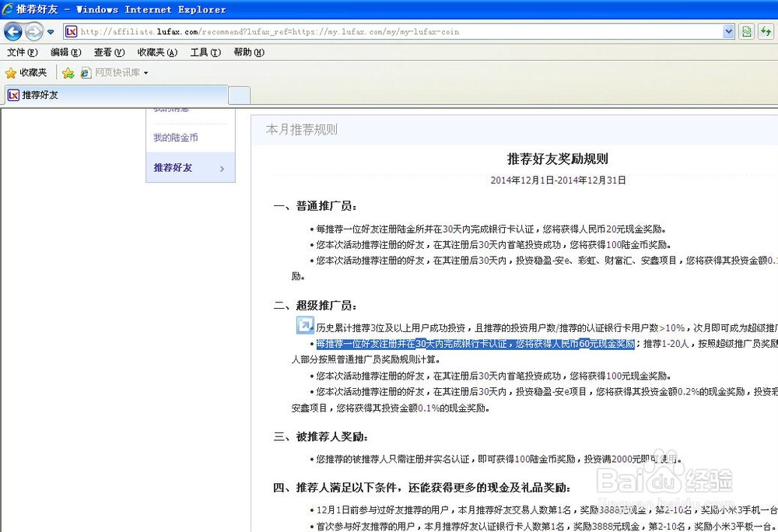Click the accelerator arrow icon near highlighted text
Screen dimensions: 778x532
pos(305,325)
